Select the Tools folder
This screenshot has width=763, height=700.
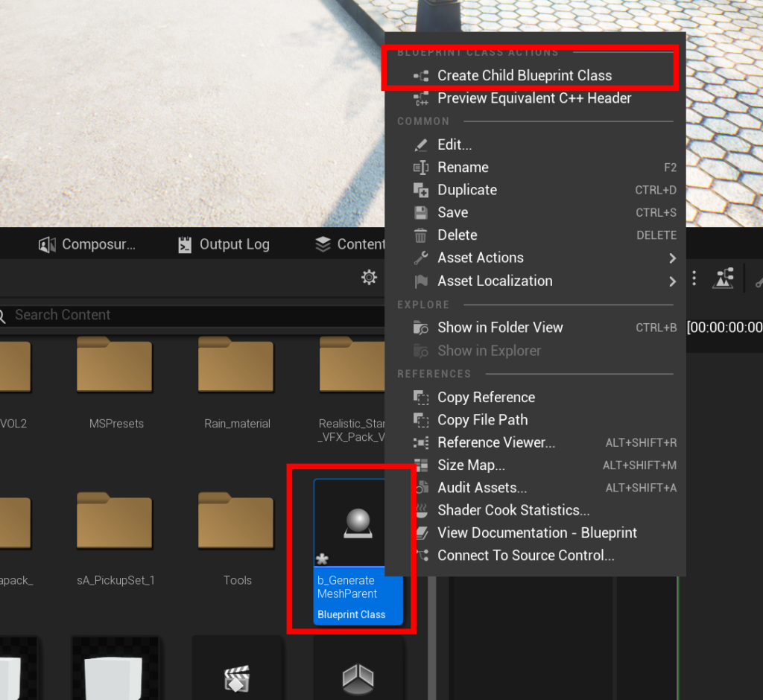click(x=237, y=540)
